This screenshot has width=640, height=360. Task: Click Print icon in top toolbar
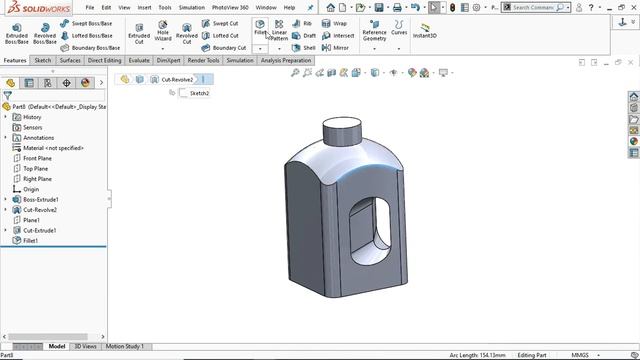pyautogui.click(x=397, y=7)
